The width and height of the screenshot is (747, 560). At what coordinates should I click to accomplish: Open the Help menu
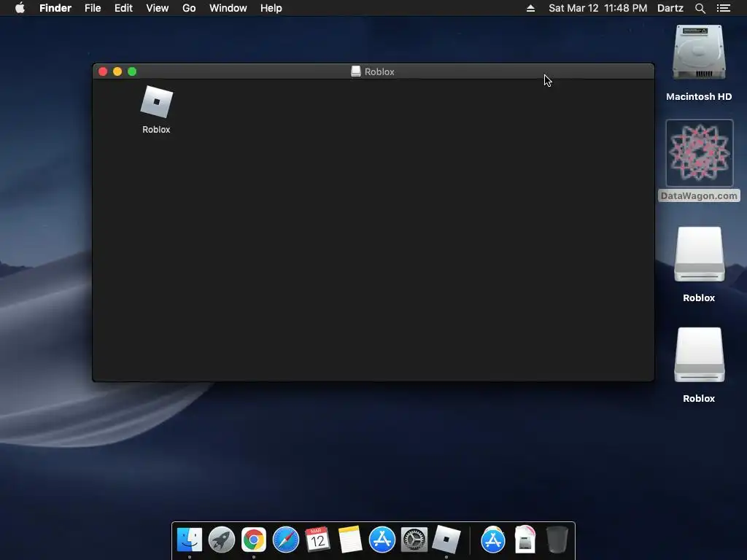(271, 8)
